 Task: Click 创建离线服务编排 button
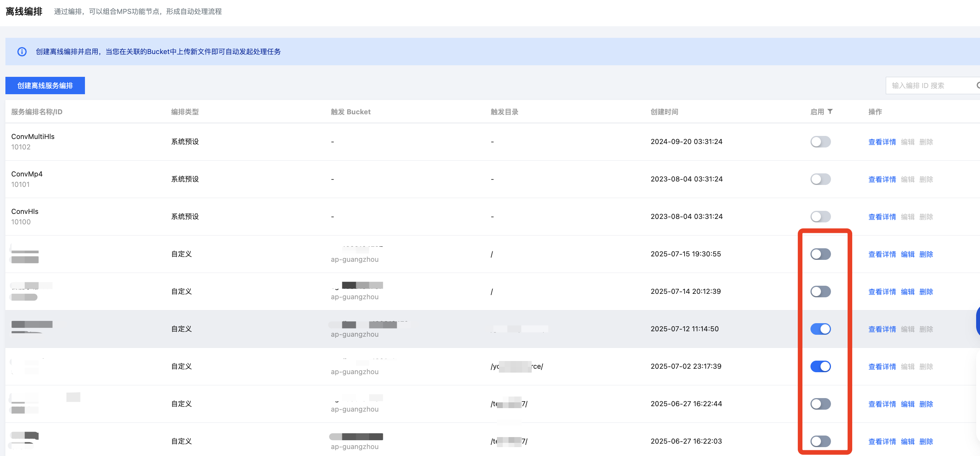(45, 85)
